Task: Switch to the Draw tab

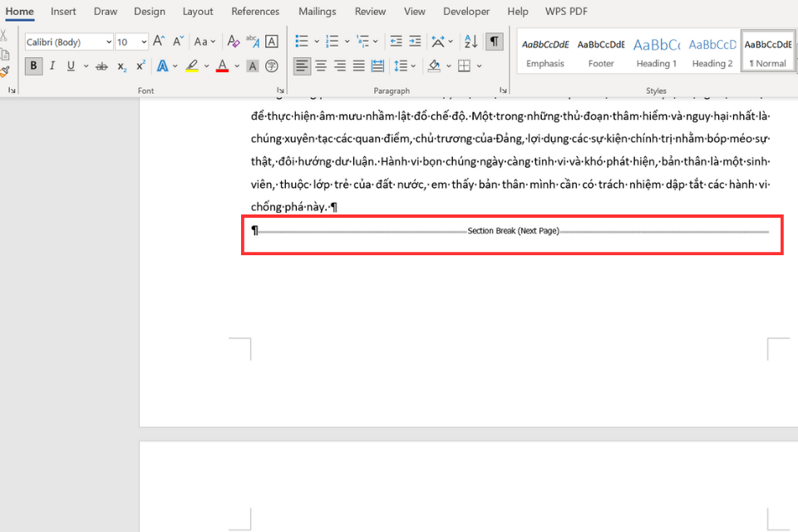Action: click(x=106, y=11)
